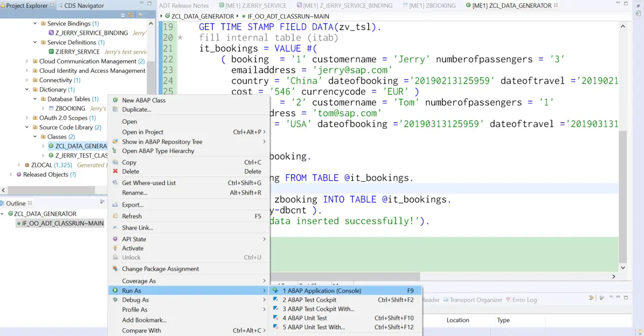Switch to the ADT Release Notes tab
This screenshot has width=644, height=336.
[184, 6]
